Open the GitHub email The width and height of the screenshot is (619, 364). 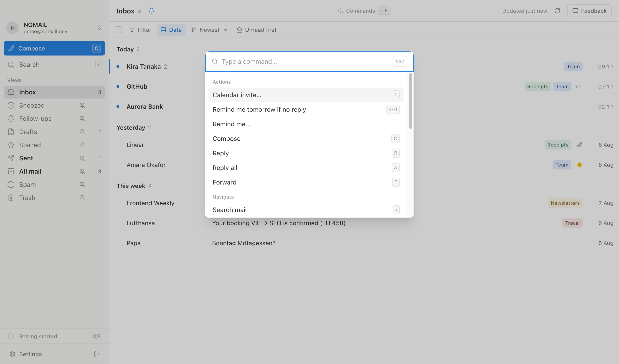tap(364, 87)
